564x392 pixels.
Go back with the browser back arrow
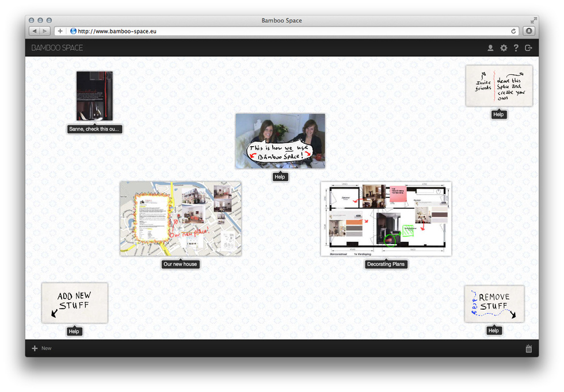pyautogui.click(x=35, y=31)
